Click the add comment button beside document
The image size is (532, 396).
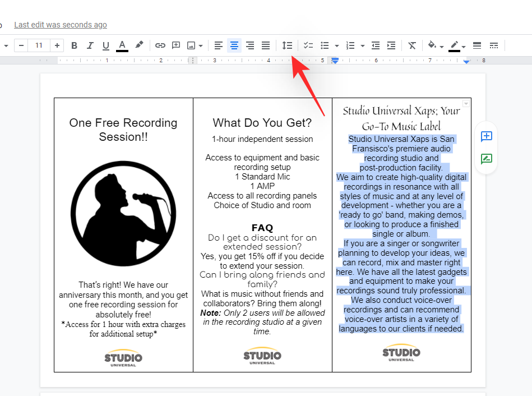(x=486, y=136)
